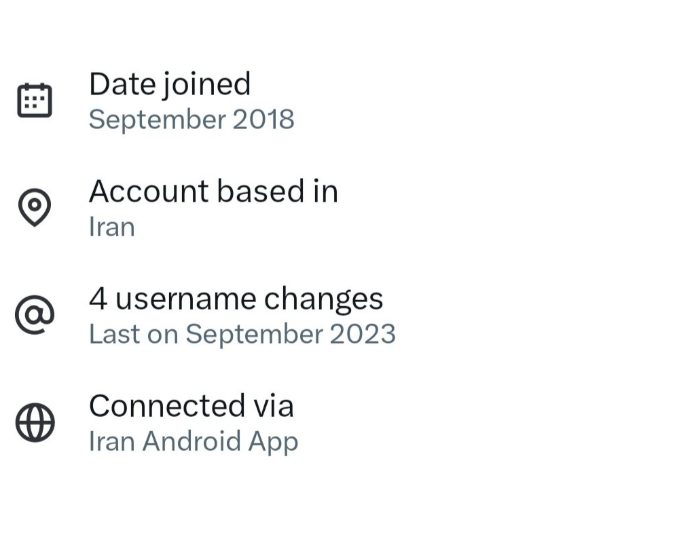Screen dimensions: 691x544
Task: Tap the Date joined heading
Action: coord(169,84)
